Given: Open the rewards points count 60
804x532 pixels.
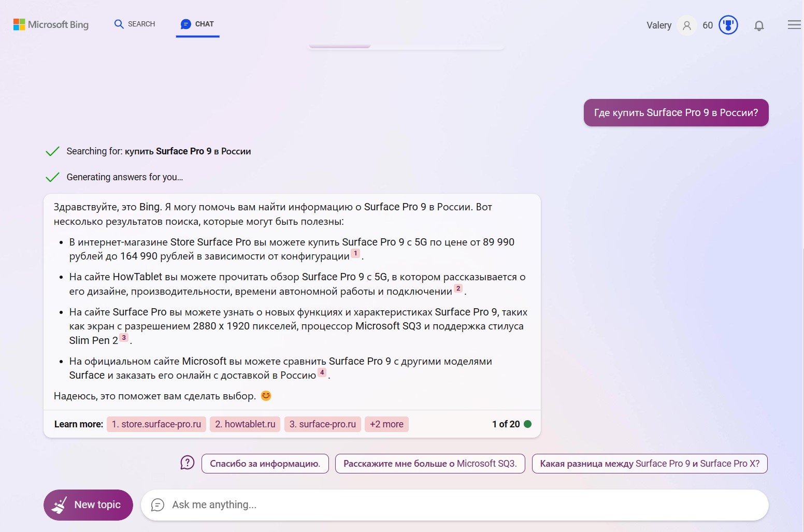Looking at the screenshot, I should [708, 25].
